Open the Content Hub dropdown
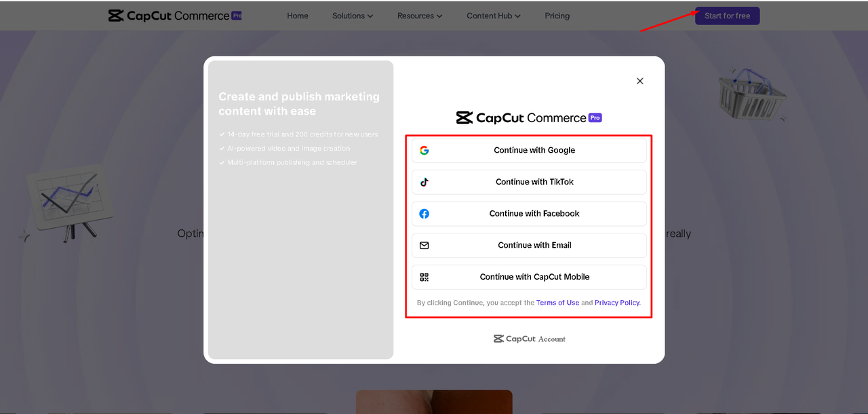This screenshot has width=868, height=414. click(x=494, y=16)
